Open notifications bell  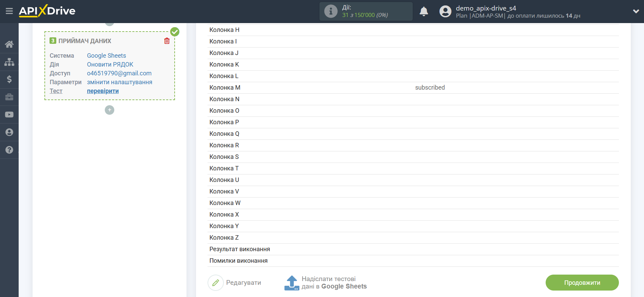coord(424,12)
